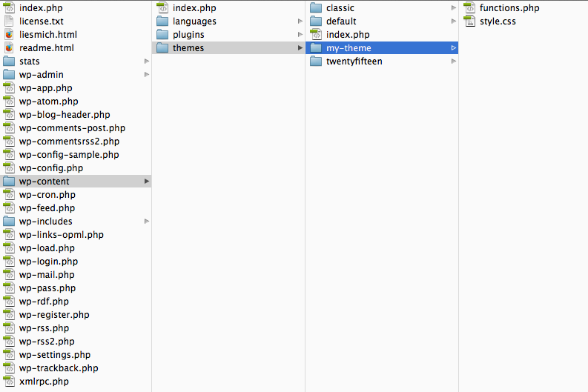Expand the twentyfifteen folder arrow
Screen dimensions: 588x392
(x=453, y=61)
